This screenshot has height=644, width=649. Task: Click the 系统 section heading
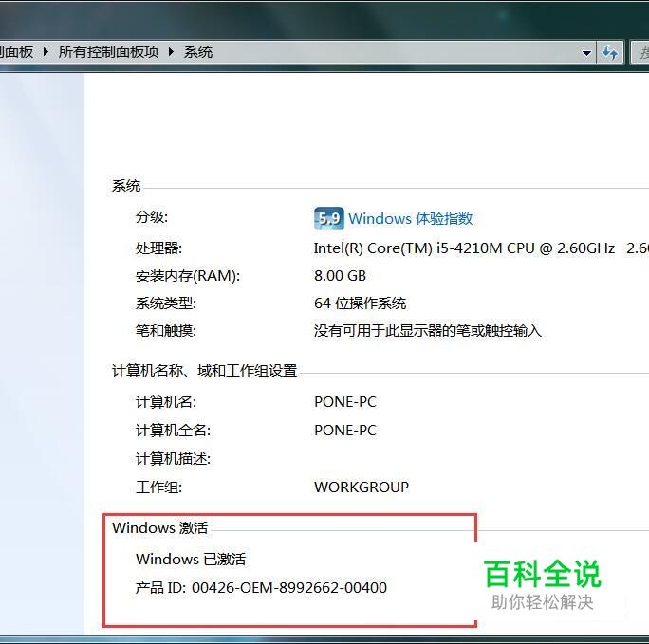tap(126, 186)
